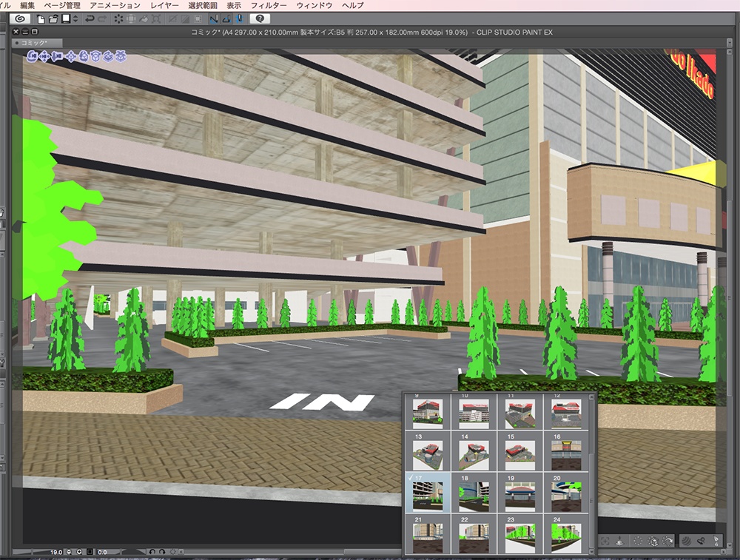Click the zoom in magnifier button
Screen dimensions: 740x560
click(x=79, y=552)
